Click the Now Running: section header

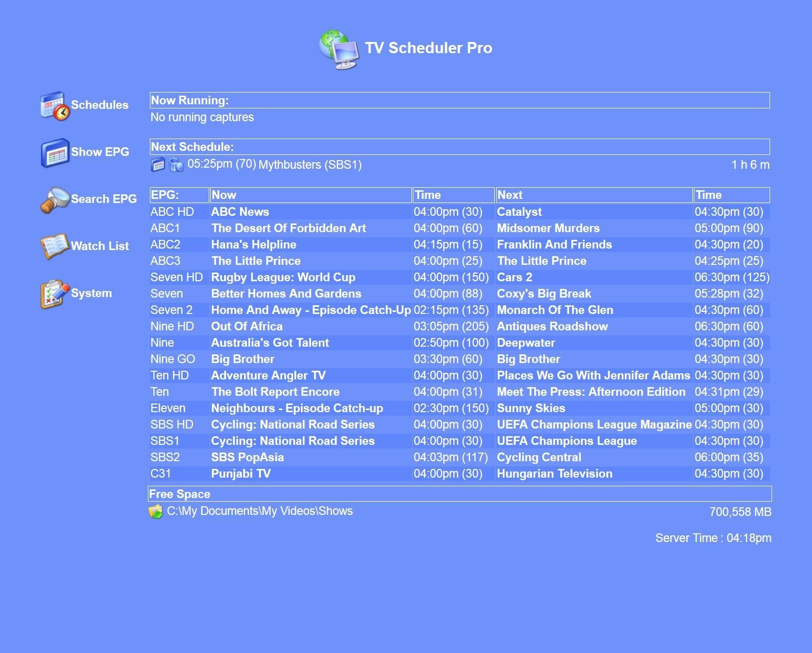pyautogui.click(x=459, y=100)
